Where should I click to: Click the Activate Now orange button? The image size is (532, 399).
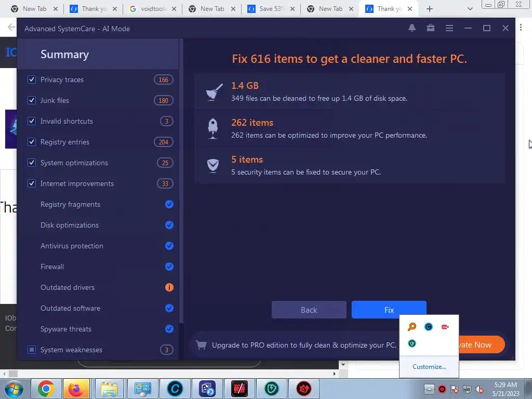pyautogui.click(x=481, y=345)
